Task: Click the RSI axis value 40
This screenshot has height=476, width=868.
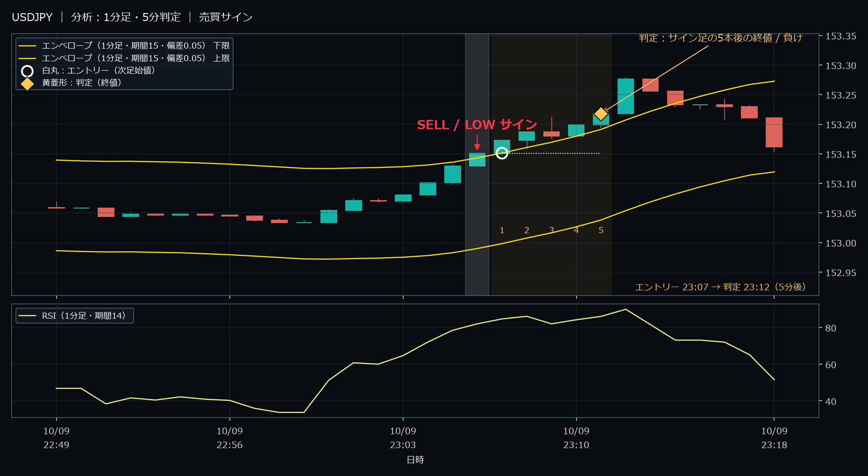Action: pyautogui.click(x=831, y=402)
